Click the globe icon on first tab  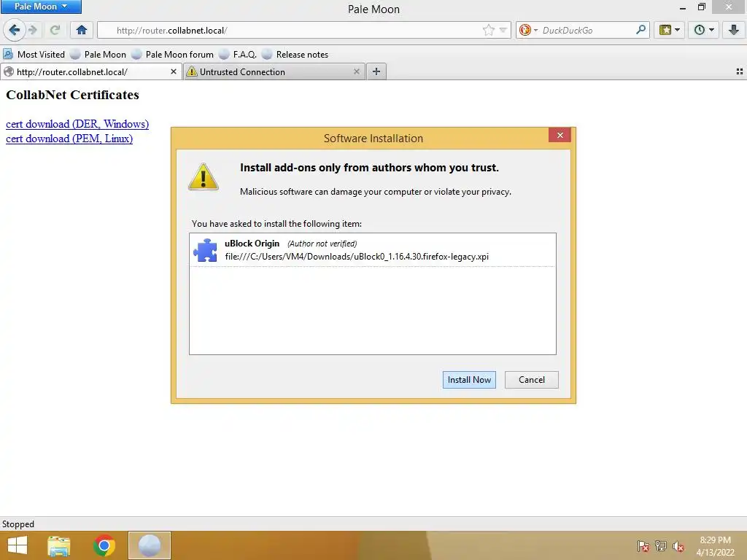click(9, 71)
